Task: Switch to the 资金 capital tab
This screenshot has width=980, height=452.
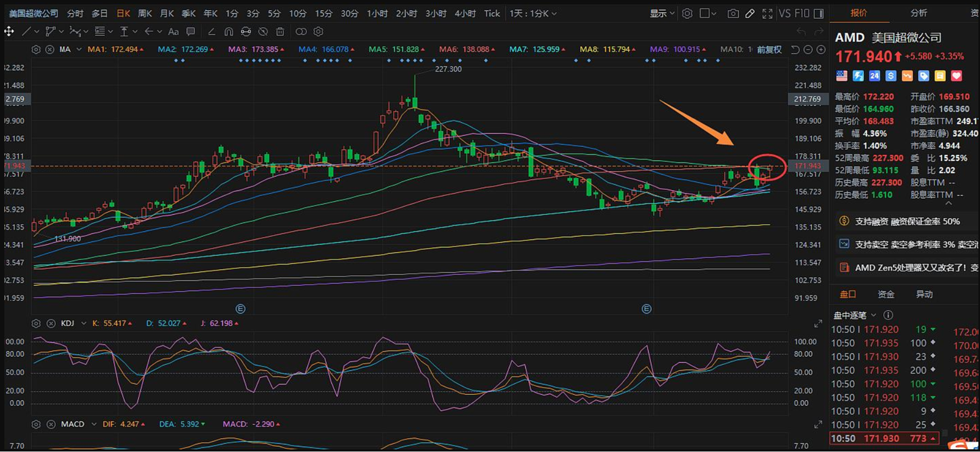Action: pos(886,294)
